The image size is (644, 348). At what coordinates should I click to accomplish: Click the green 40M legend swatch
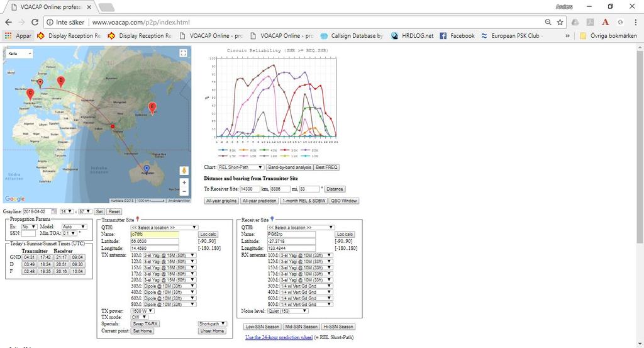coord(264,150)
